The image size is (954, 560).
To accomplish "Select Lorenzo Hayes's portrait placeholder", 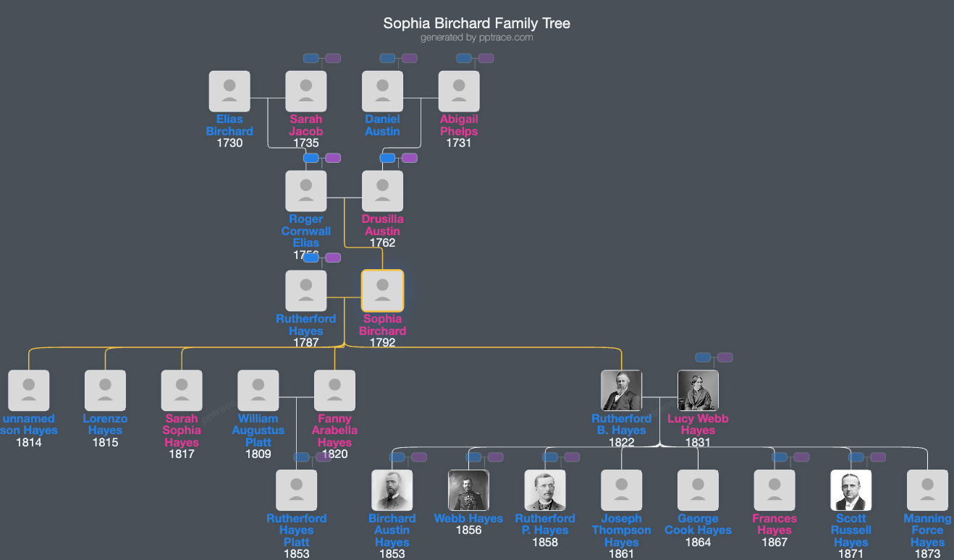I will [x=105, y=389].
